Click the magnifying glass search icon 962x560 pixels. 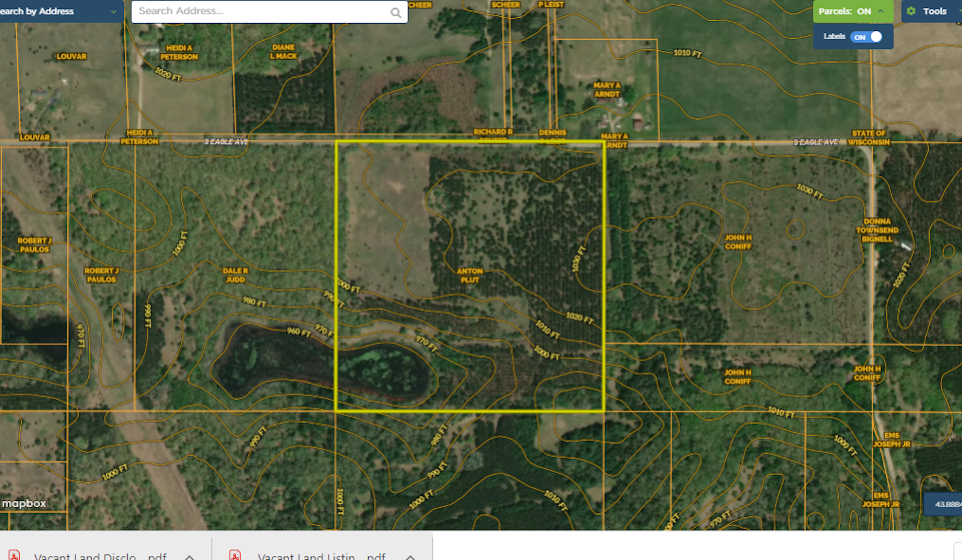click(x=396, y=13)
